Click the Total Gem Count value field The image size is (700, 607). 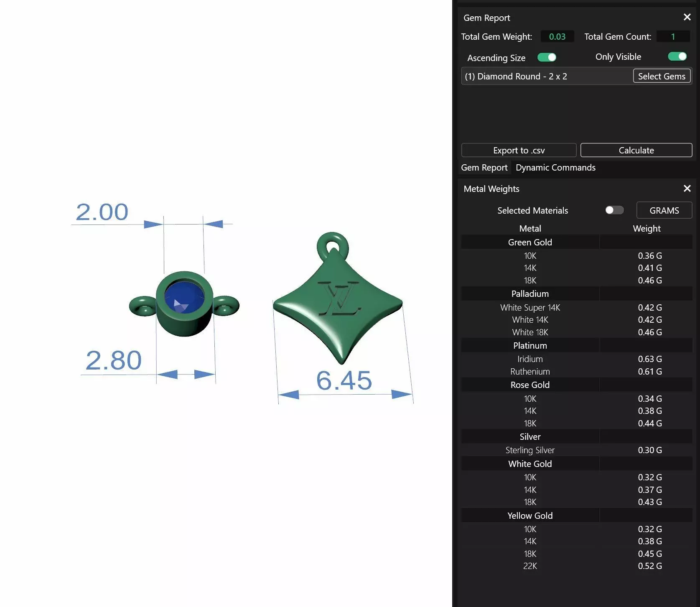(x=673, y=36)
